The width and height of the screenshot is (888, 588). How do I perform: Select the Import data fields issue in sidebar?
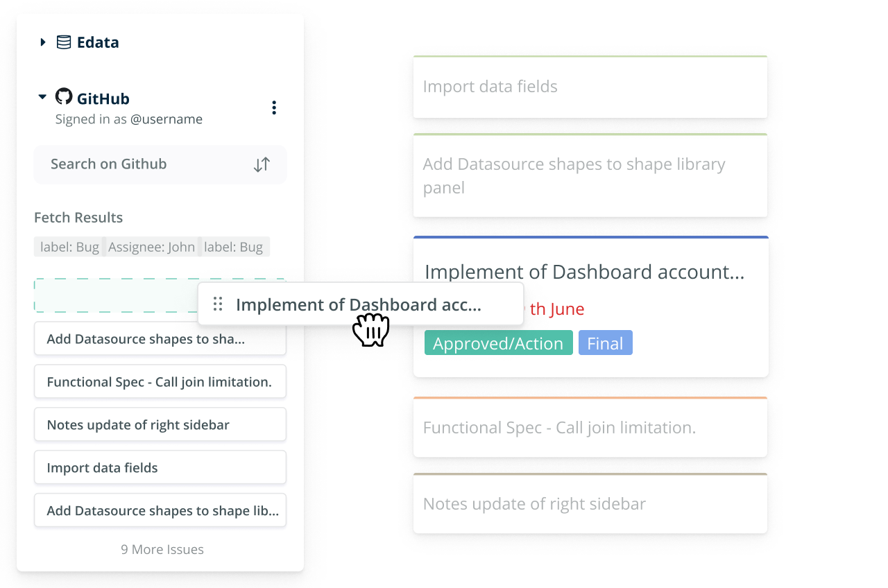[160, 467]
